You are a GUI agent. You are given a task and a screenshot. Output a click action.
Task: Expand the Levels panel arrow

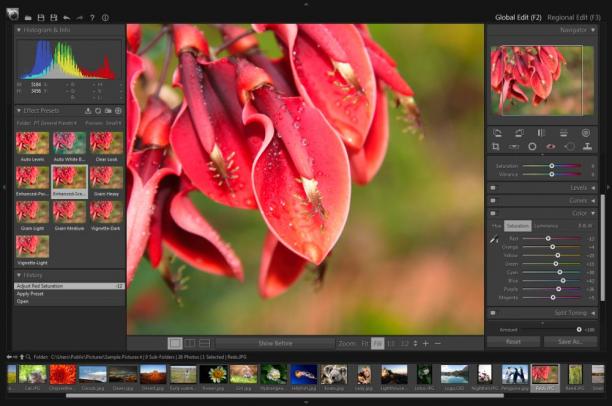tap(593, 188)
